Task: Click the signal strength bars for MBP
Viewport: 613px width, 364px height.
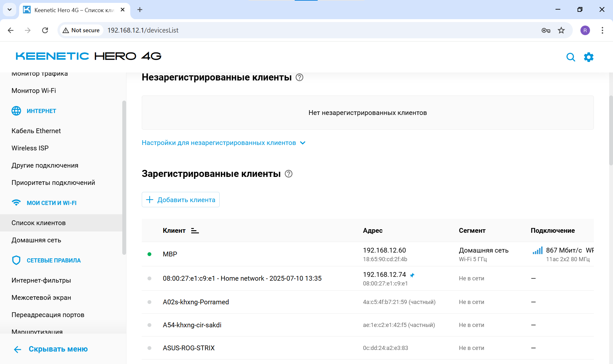Action: coord(537,251)
